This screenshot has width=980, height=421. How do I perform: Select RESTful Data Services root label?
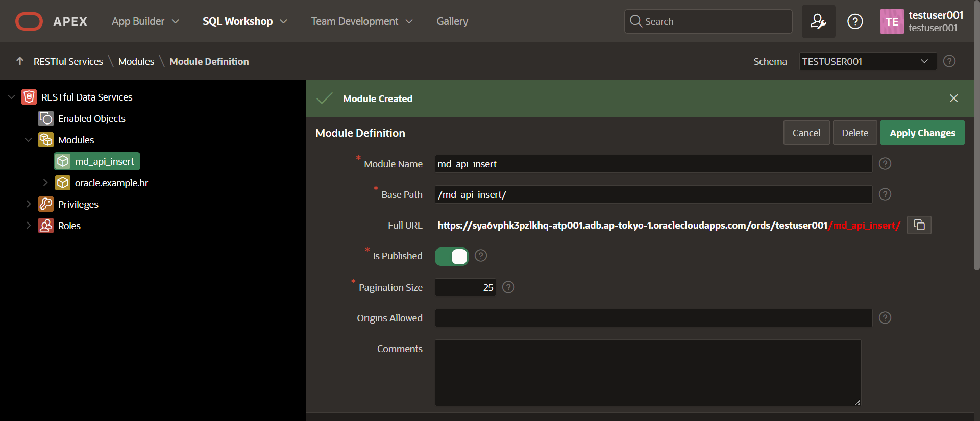(87, 97)
